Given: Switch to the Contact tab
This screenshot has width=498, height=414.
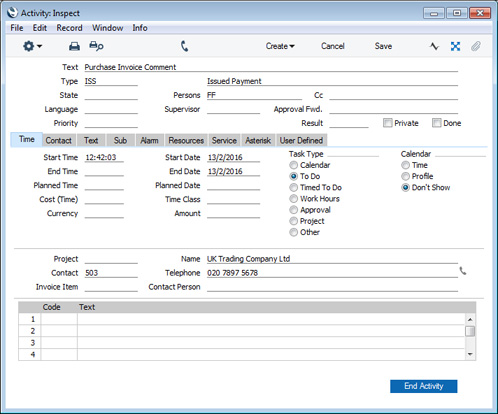Looking at the screenshot, I should click(59, 140).
